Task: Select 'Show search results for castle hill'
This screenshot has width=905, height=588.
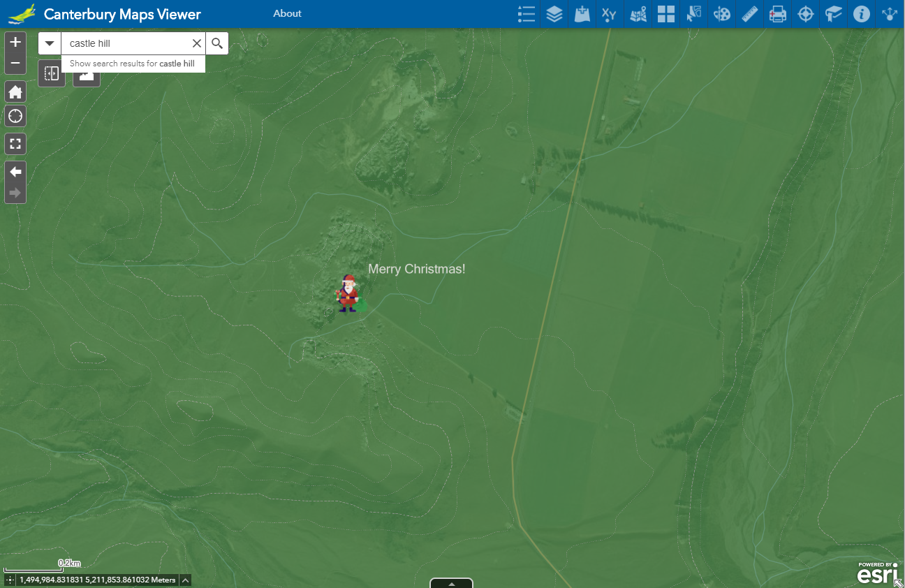Action: tap(133, 64)
